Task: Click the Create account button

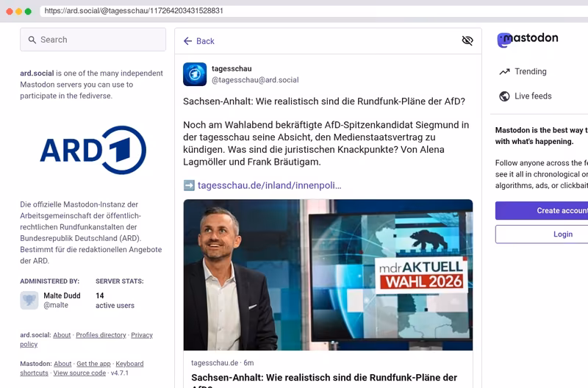Action: [542, 211]
